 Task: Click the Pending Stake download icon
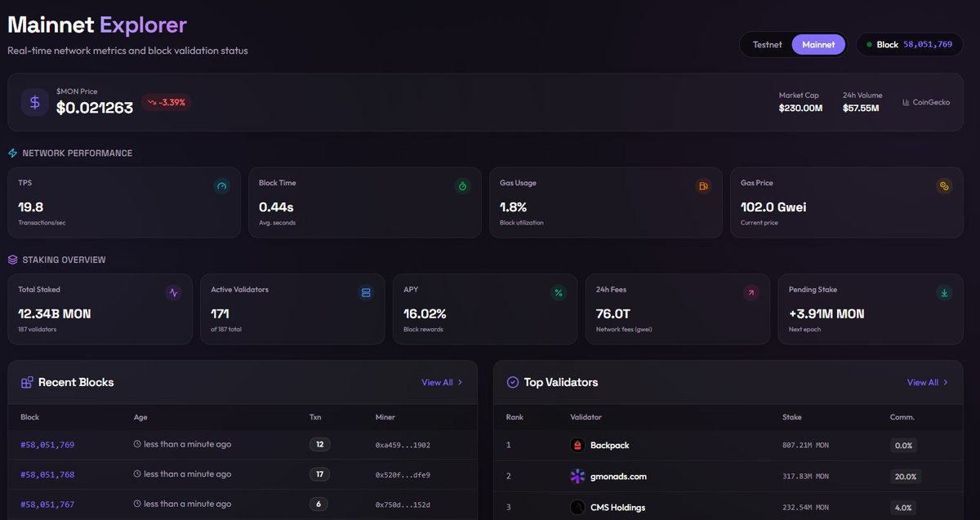[944, 292]
